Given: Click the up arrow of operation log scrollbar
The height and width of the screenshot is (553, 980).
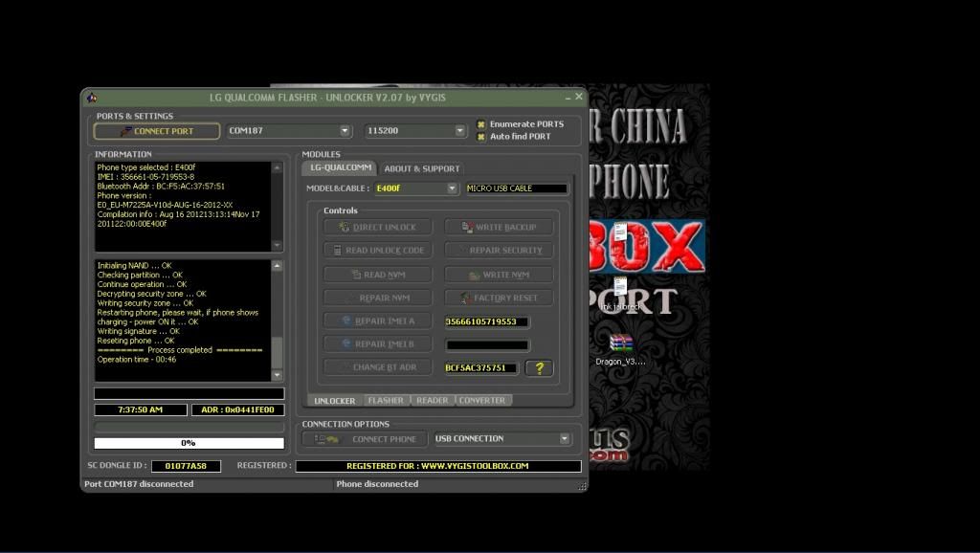Looking at the screenshot, I should (x=278, y=266).
